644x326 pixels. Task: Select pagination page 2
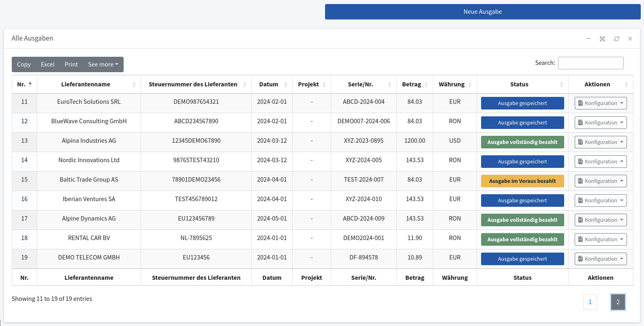pos(618,302)
